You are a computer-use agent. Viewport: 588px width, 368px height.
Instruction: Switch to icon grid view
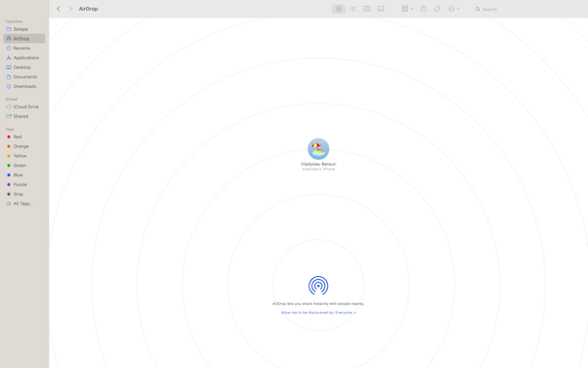[x=338, y=9]
